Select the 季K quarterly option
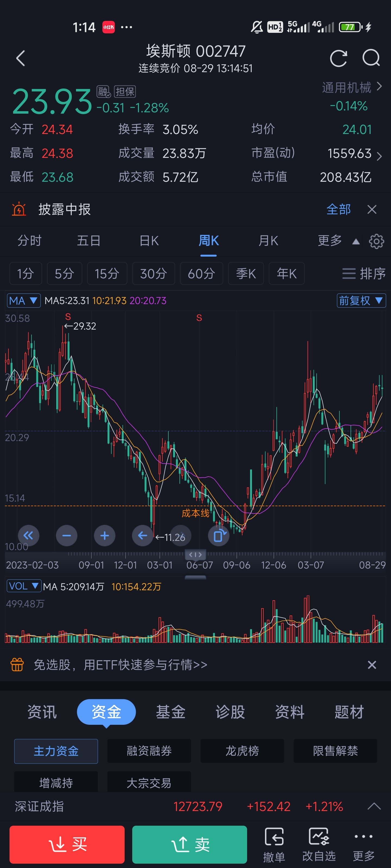 coord(246,273)
